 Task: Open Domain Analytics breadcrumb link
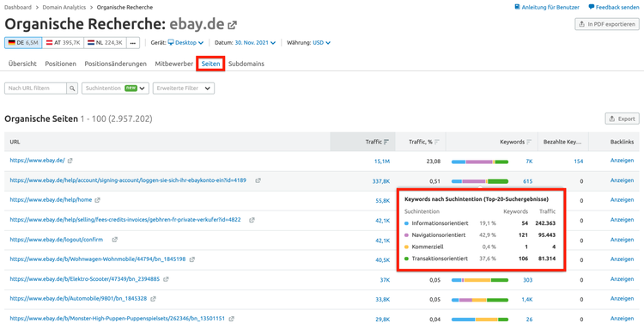[x=64, y=8]
